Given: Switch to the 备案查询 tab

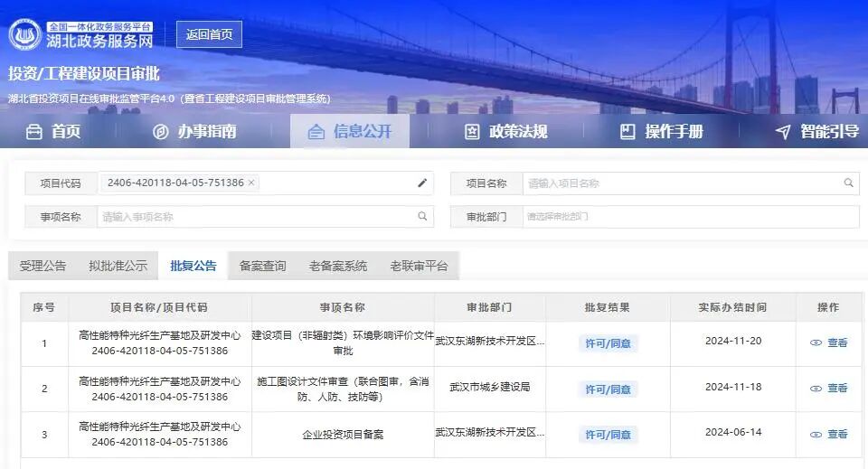Looking at the screenshot, I should [x=262, y=266].
